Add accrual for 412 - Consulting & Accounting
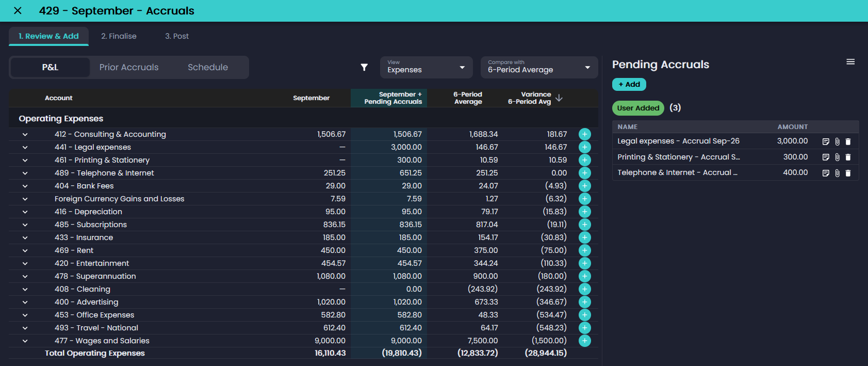This screenshot has width=868, height=366. (584, 134)
